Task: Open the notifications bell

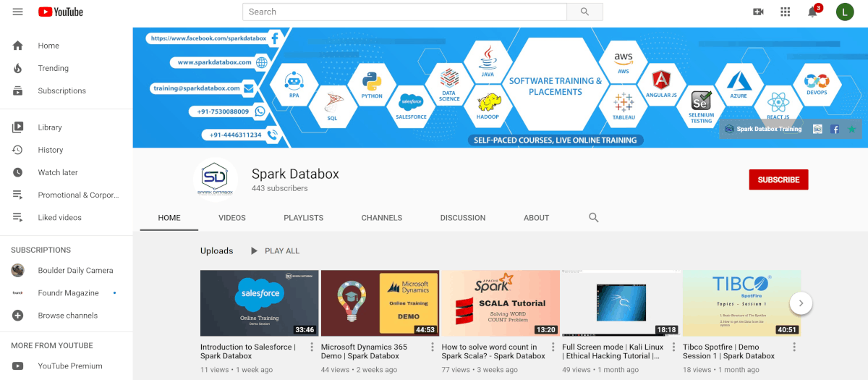Action: tap(813, 12)
